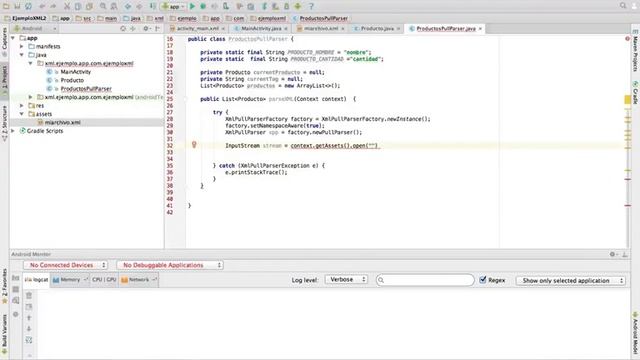Select MainActivity in project tree
The width and height of the screenshot is (640, 360).
[76, 72]
